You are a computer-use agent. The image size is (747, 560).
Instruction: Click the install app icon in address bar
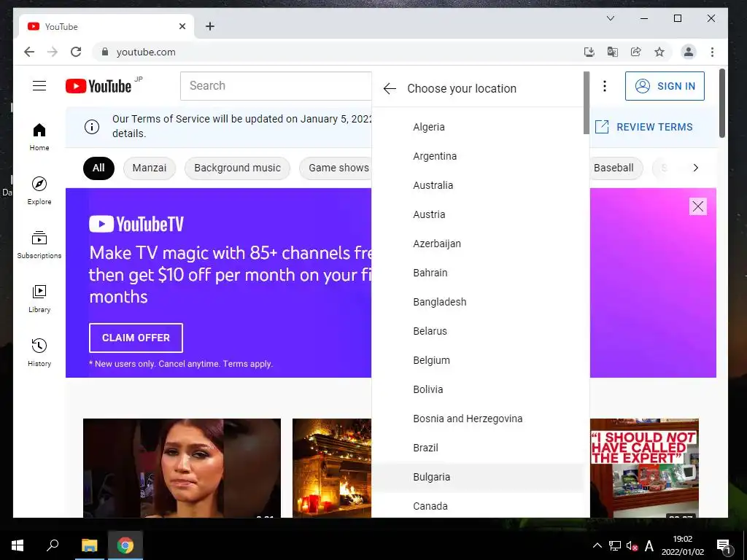589,52
